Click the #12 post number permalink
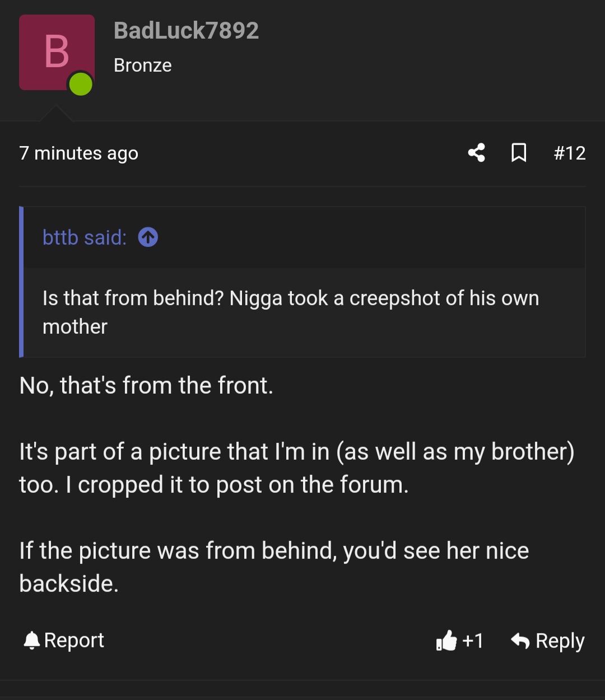Viewport: 605px width, 700px height. point(569,152)
